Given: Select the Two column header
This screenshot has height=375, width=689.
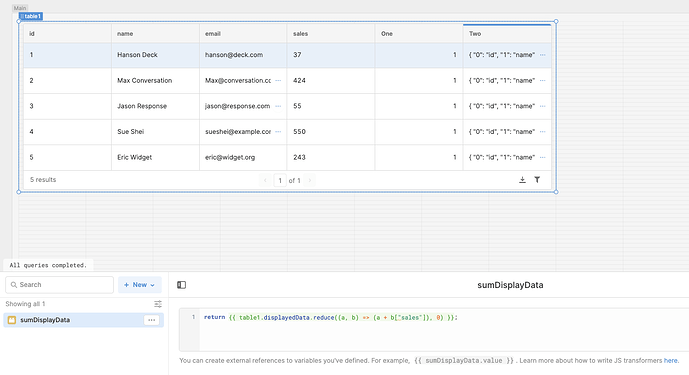Looking at the screenshot, I should coord(507,33).
